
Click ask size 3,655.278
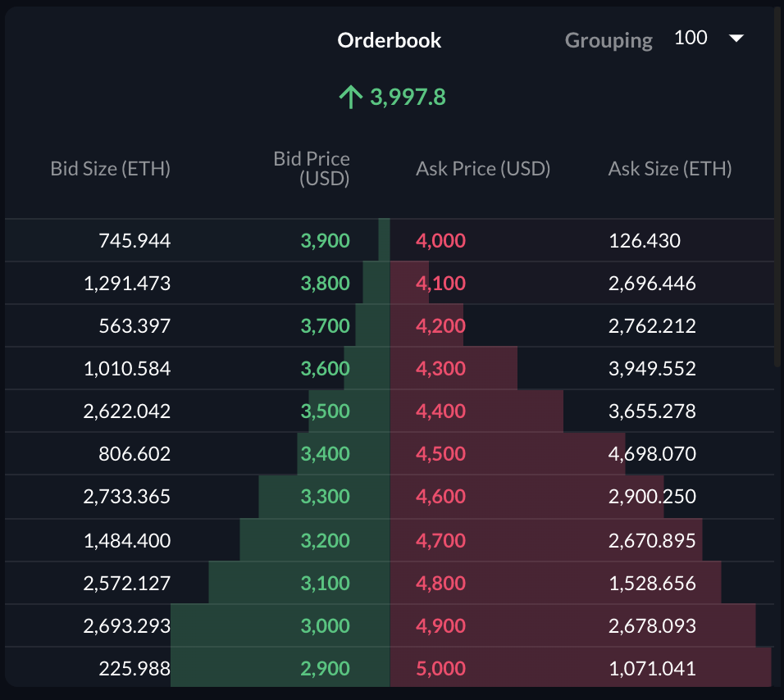coord(652,411)
